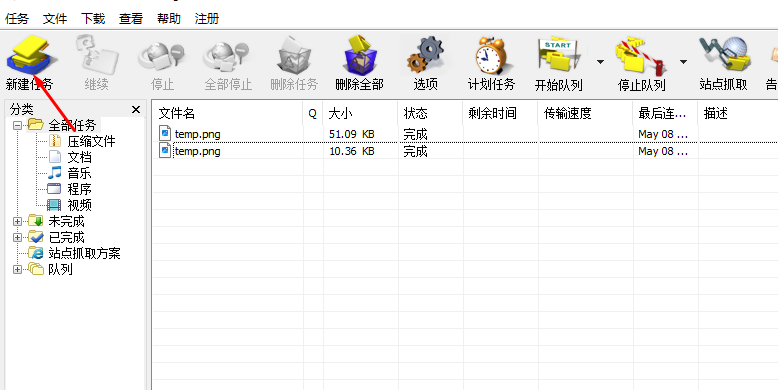
Task: Select the 音乐 music category
Action: pyautogui.click(x=79, y=173)
